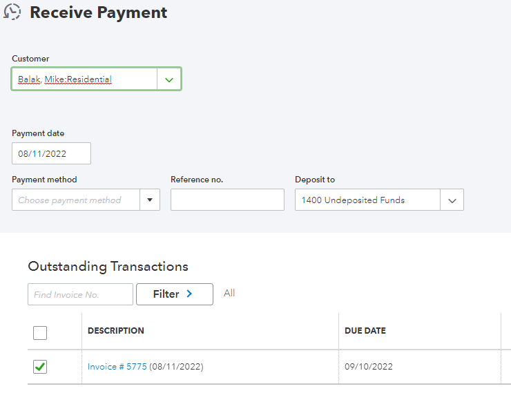Click the Find Invoice No. search box

pyautogui.click(x=81, y=294)
